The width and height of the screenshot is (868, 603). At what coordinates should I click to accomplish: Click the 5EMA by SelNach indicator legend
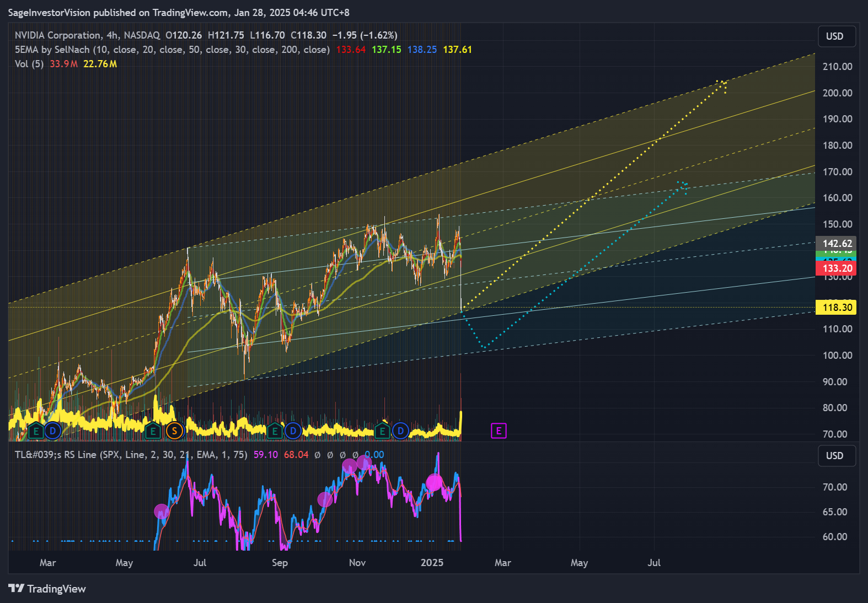pos(172,50)
